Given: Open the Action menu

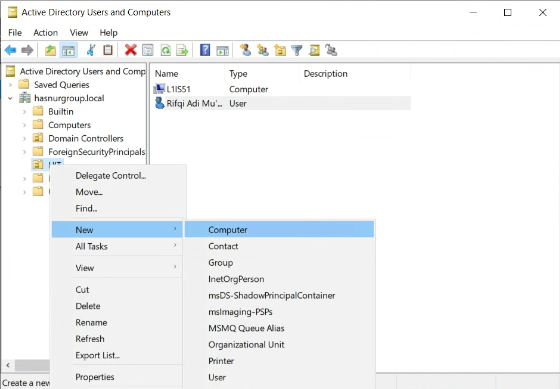Looking at the screenshot, I should [x=45, y=33].
